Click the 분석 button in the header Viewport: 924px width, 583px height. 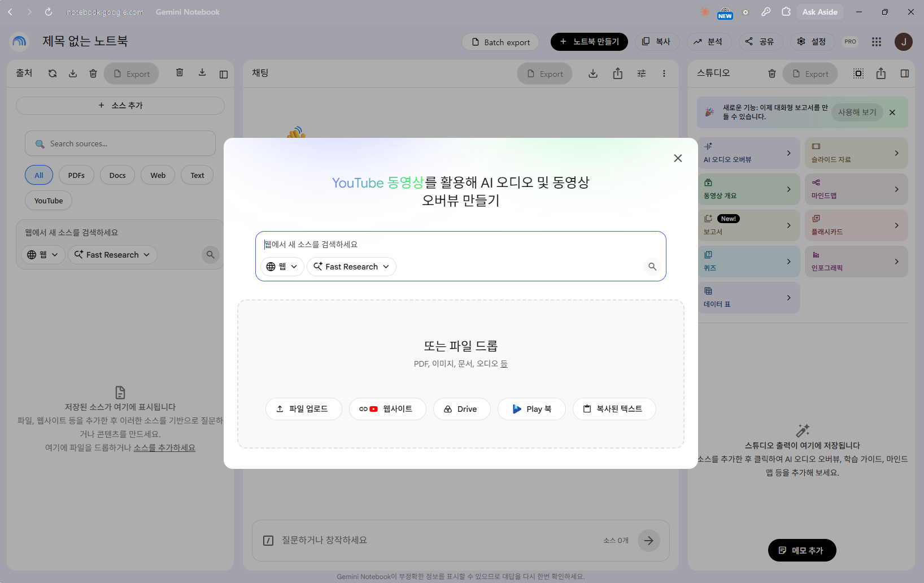point(708,42)
